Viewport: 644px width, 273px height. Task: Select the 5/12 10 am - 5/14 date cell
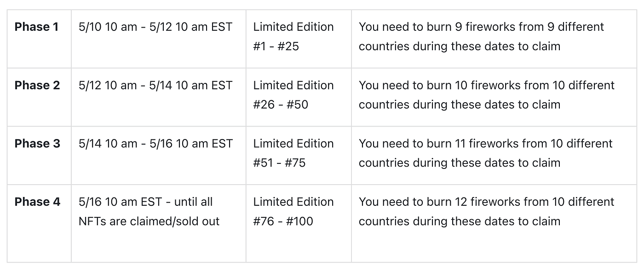tap(155, 86)
